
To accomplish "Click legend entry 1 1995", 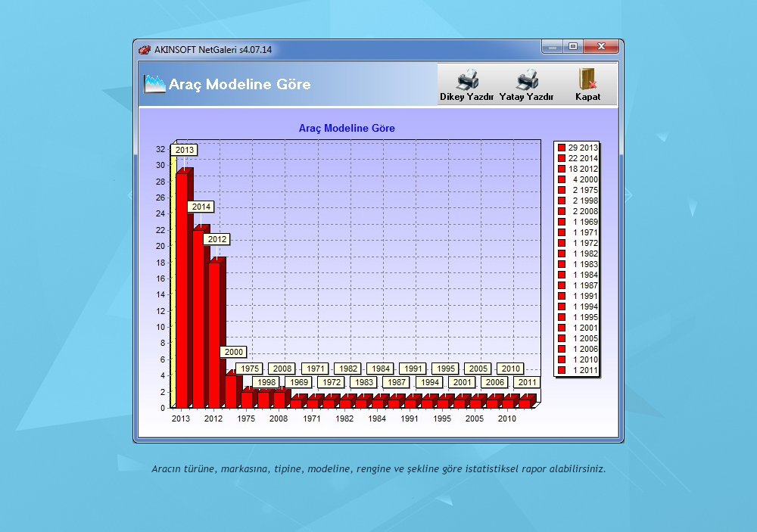I will point(578,317).
